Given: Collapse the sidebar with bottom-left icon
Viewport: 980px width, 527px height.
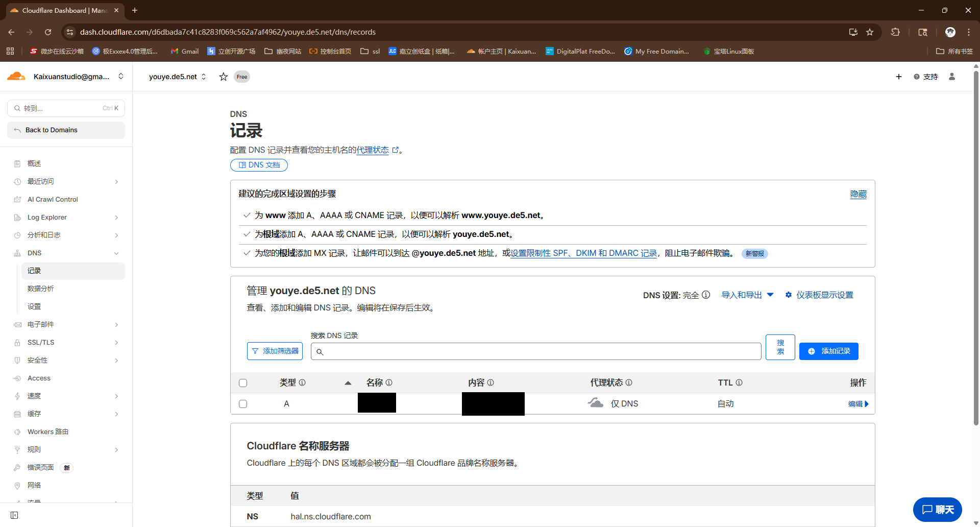Looking at the screenshot, I should (14, 515).
